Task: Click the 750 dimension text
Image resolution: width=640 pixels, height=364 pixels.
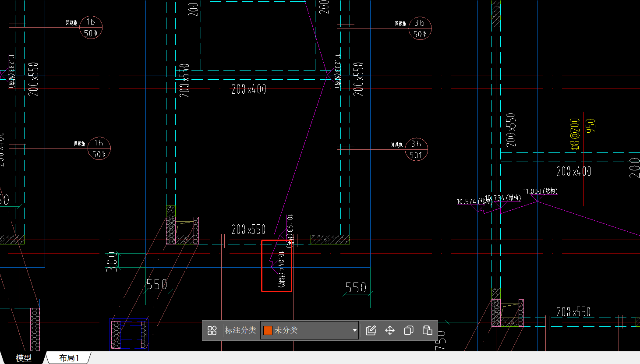Action: click(441, 341)
